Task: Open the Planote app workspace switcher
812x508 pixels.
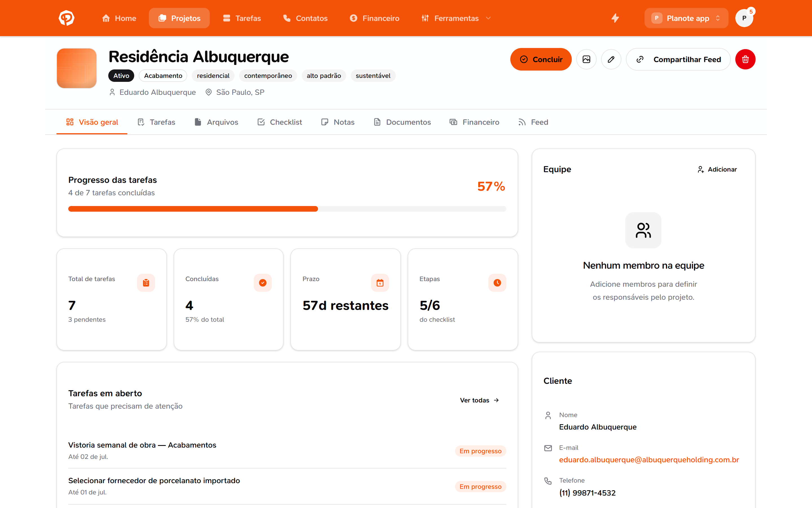Action: (x=686, y=18)
